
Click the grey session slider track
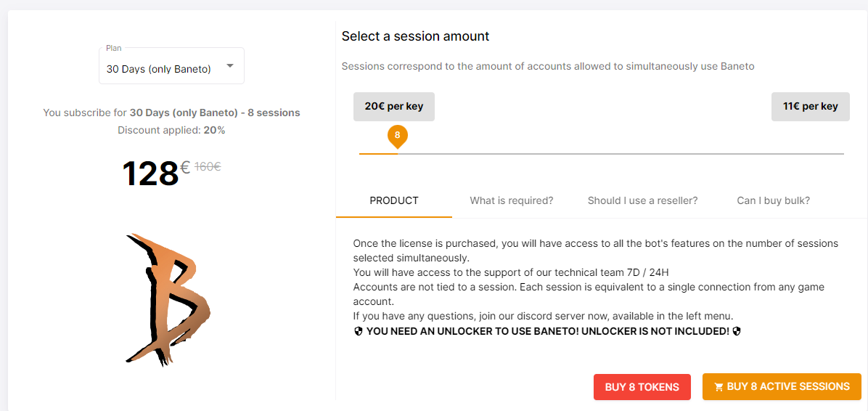click(620, 153)
